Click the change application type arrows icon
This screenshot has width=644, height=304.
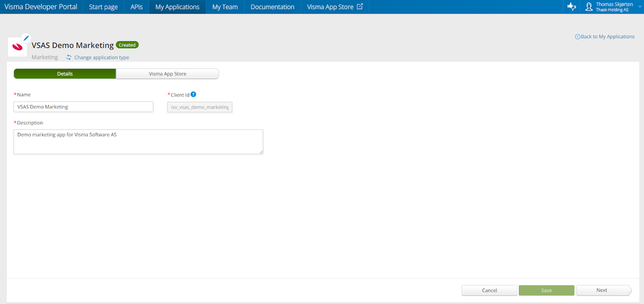(x=69, y=57)
